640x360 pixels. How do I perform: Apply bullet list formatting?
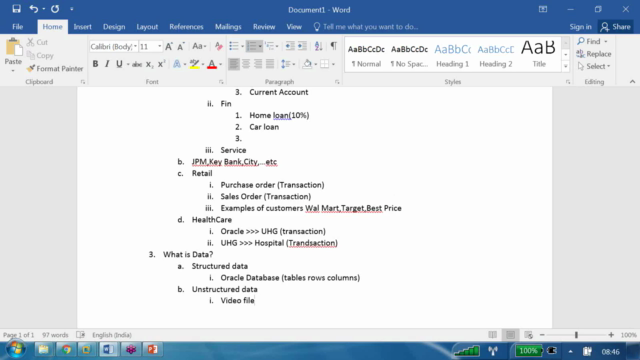click(x=233, y=46)
